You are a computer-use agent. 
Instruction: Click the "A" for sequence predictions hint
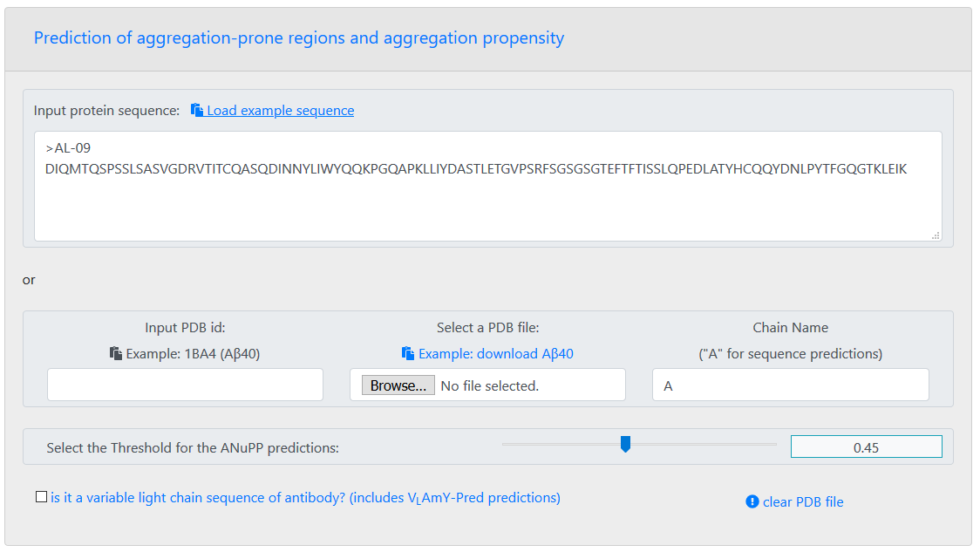[x=791, y=354]
